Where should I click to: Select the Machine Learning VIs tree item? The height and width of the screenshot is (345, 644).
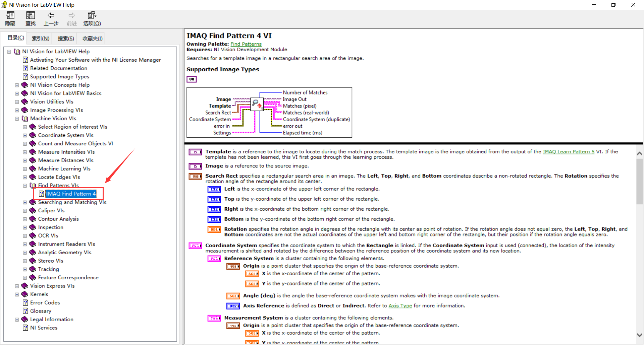(64, 168)
